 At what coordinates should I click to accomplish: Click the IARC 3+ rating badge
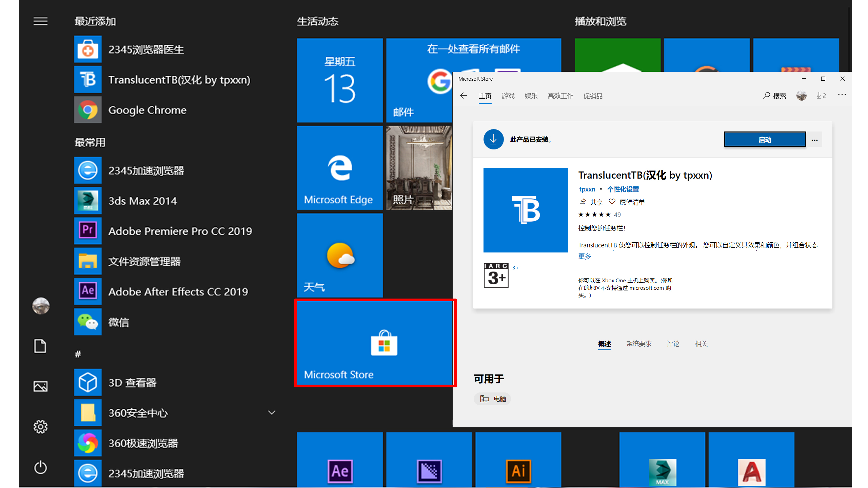coord(496,275)
